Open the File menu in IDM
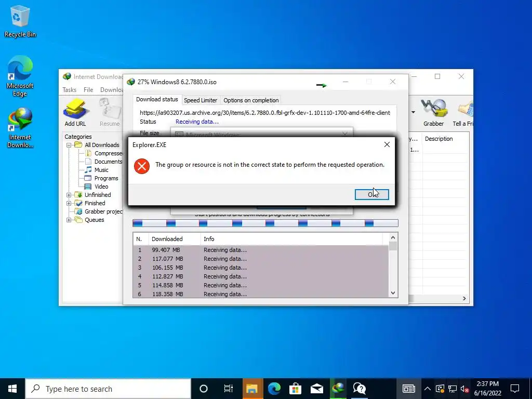532x399 pixels. tap(88, 90)
